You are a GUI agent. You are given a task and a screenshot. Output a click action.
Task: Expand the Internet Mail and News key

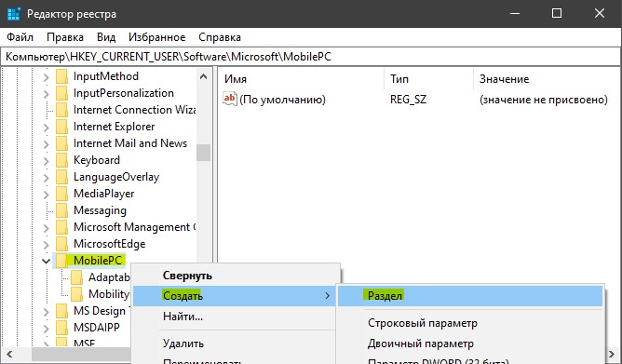[x=46, y=144]
